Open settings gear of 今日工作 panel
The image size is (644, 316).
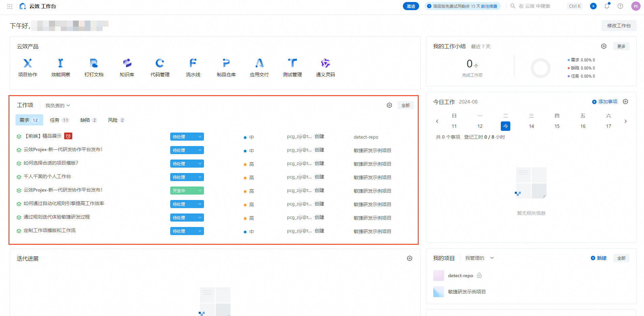625,102
